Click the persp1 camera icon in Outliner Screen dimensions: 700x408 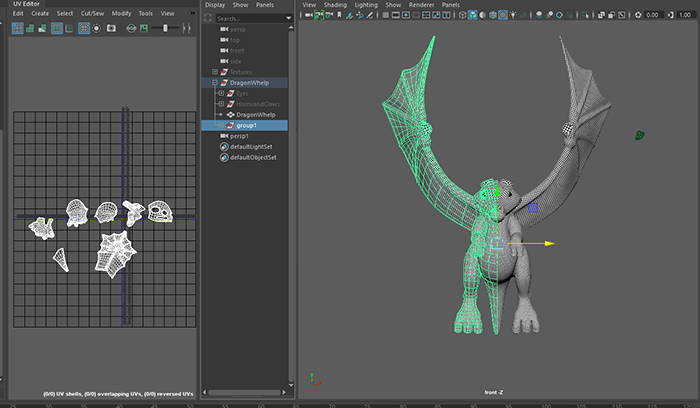(x=222, y=136)
